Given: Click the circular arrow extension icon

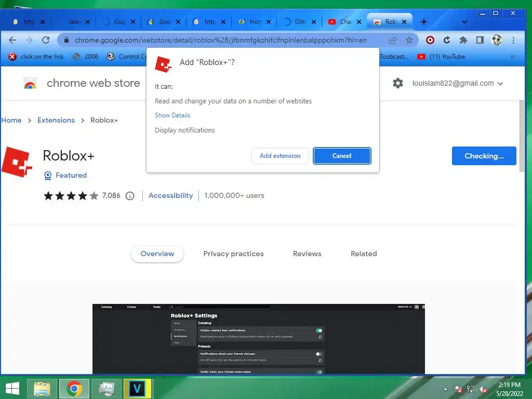Looking at the screenshot, I should pos(447,40).
